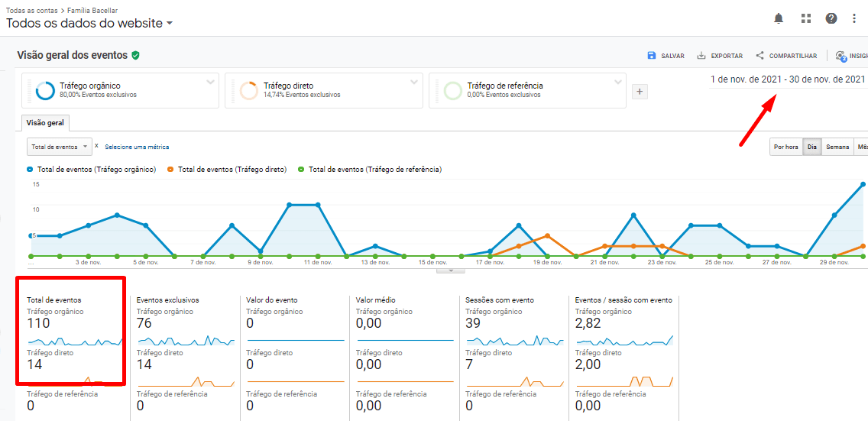Select the Visão geral tab

click(x=45, y=122)
